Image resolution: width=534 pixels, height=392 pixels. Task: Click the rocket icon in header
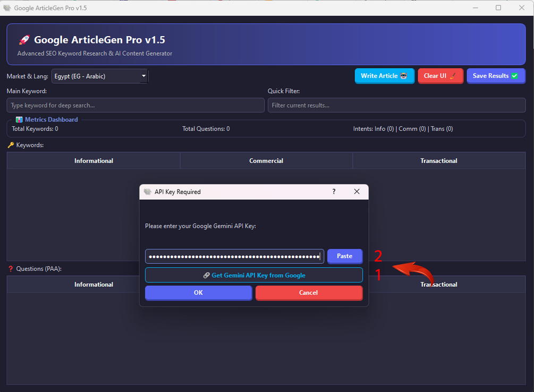click(24, 40)
